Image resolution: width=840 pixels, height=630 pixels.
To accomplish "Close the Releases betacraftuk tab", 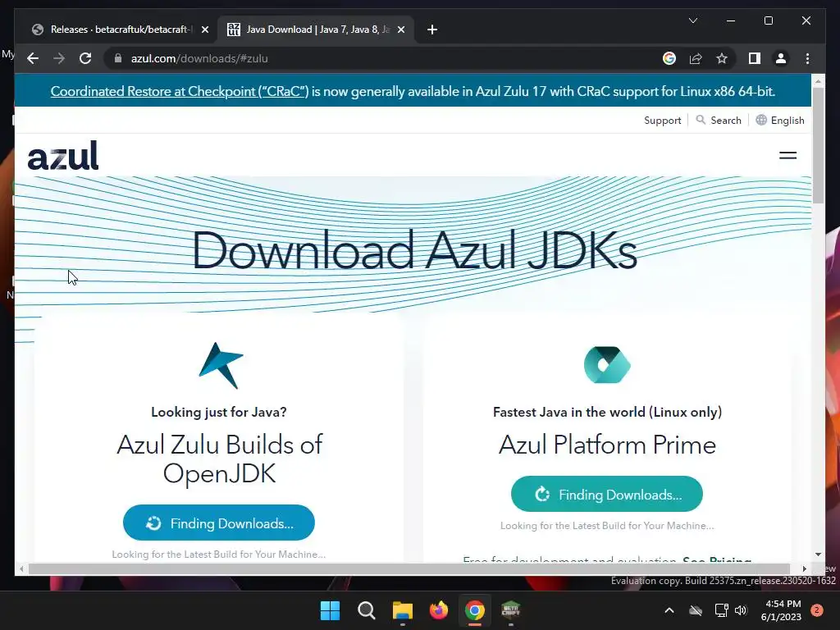I will 204,30.
